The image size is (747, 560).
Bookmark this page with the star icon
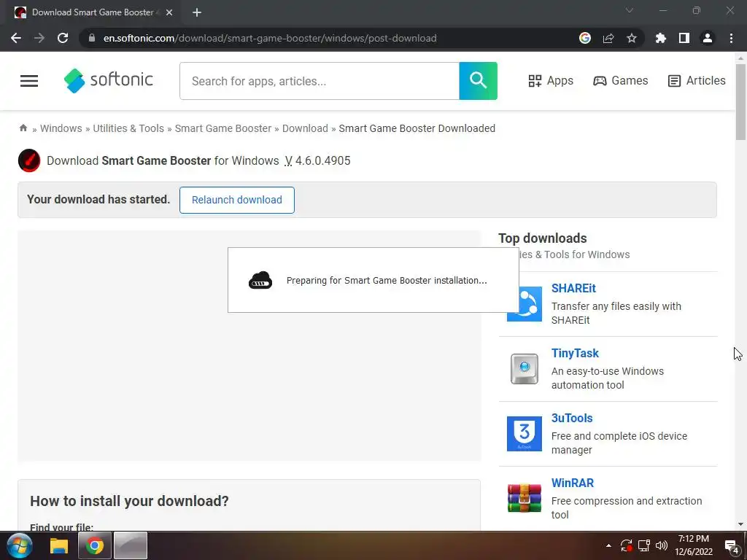[x=632, y=38]
